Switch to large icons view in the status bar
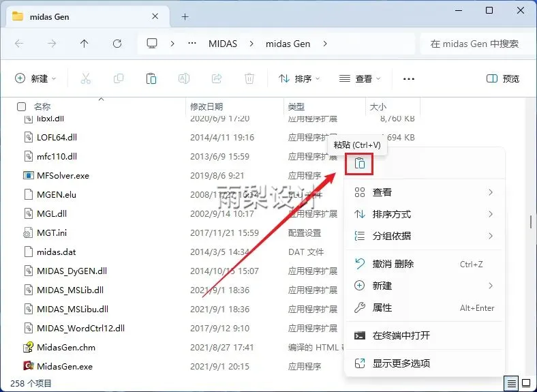Image resolution: width=537 pixels, height=392 pixels. [x=526, y=383]
